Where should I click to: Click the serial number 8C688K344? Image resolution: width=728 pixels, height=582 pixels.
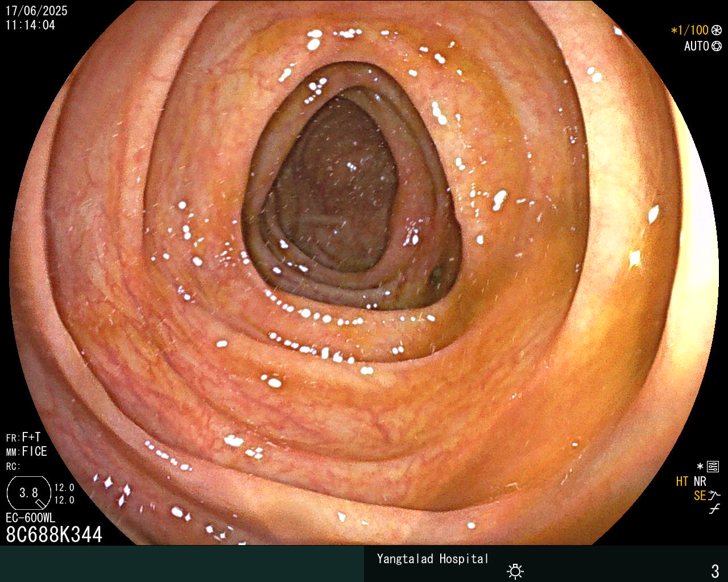pyautogui.click(x=54, y=534)
